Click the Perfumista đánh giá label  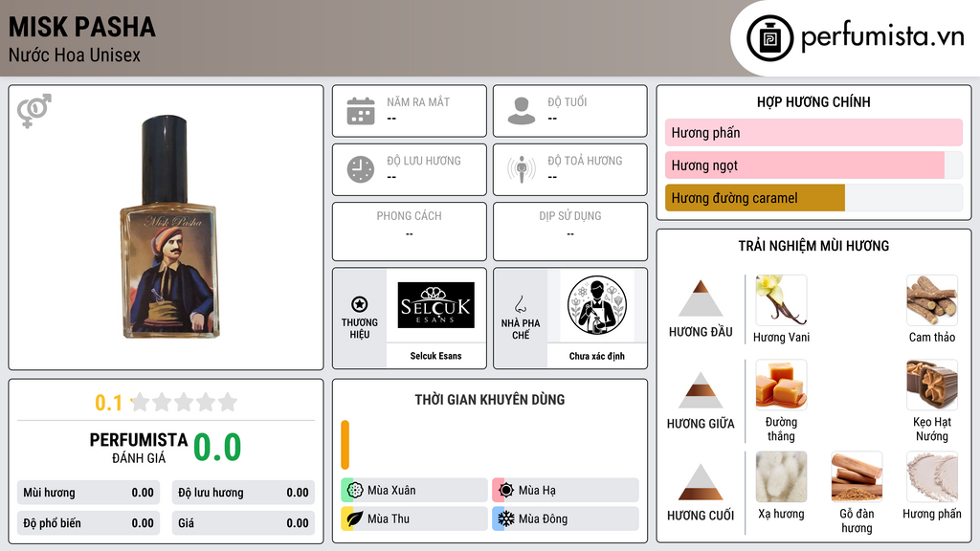click(x=139, y=448)
